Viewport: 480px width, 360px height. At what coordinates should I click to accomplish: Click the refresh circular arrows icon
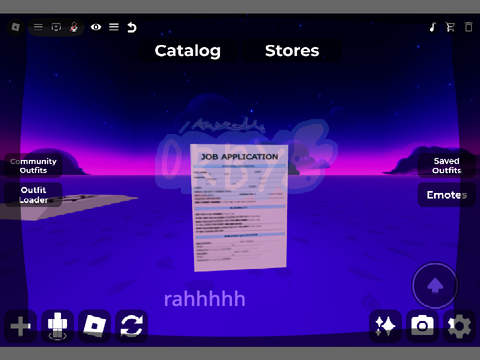(132, 326)
